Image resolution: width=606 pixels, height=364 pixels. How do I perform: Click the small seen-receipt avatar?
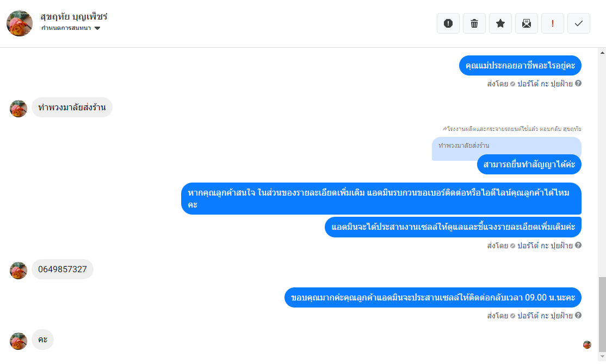[587, 344]
